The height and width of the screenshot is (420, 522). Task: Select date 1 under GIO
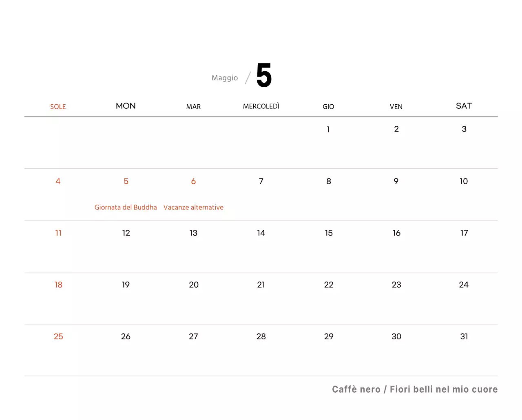tap(328, 129)
